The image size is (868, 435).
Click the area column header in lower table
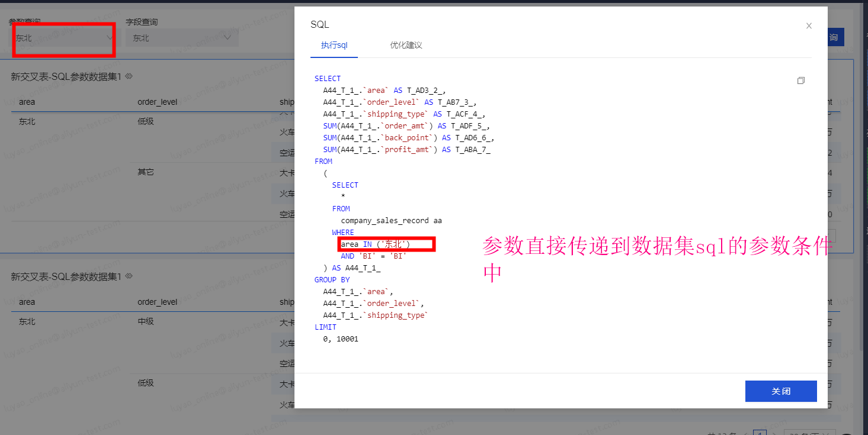click(x=27, y=302)
